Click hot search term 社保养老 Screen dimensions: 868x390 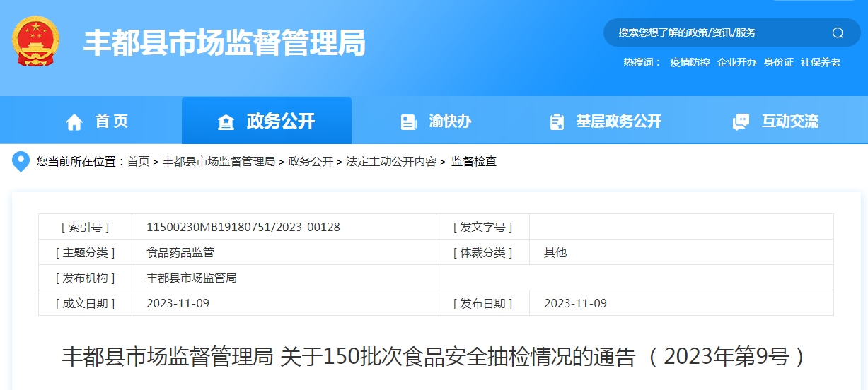pyautogui.click(x=821, y=62)
